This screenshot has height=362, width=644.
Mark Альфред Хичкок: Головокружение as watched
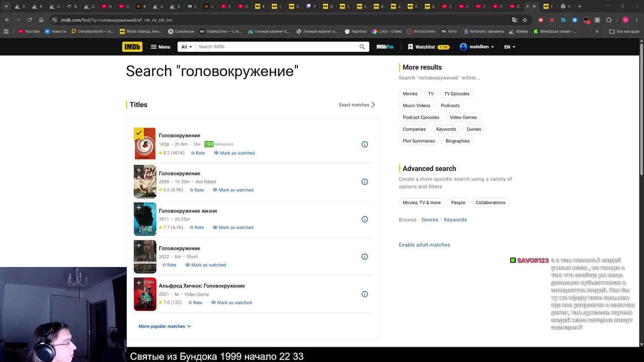[231, 303]
